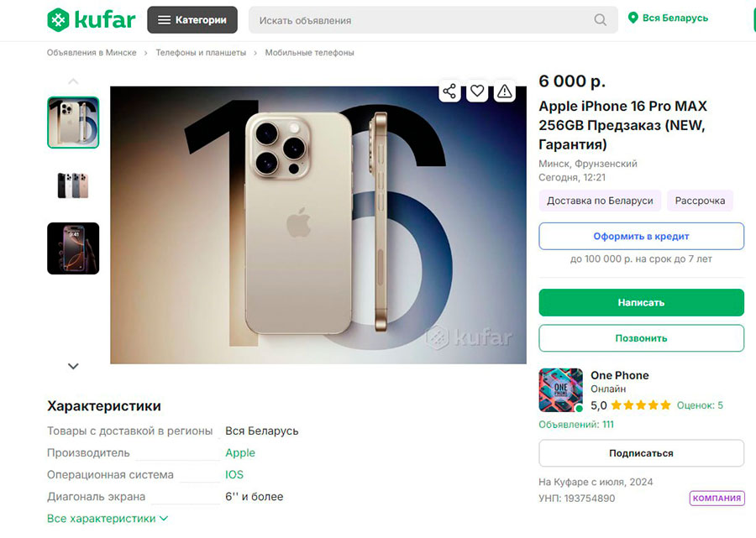
Task: Click the Apple manufacturer link
Action: click(x=240, y=452)
